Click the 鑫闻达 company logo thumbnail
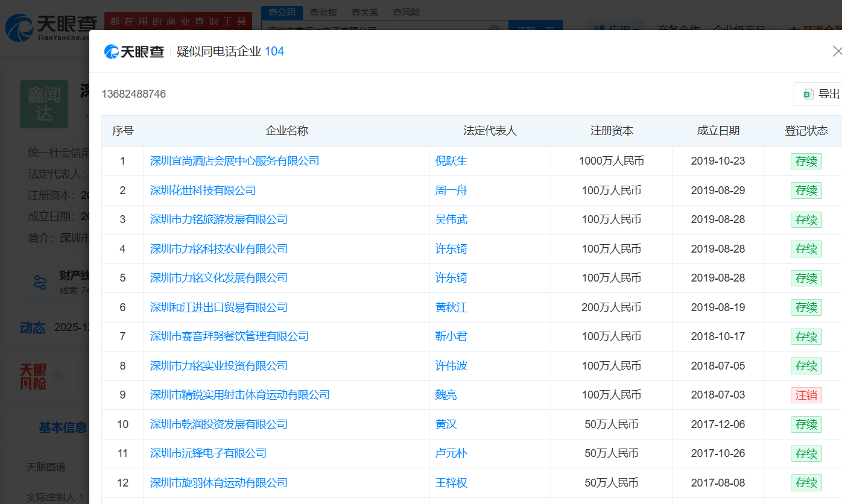 44,104
